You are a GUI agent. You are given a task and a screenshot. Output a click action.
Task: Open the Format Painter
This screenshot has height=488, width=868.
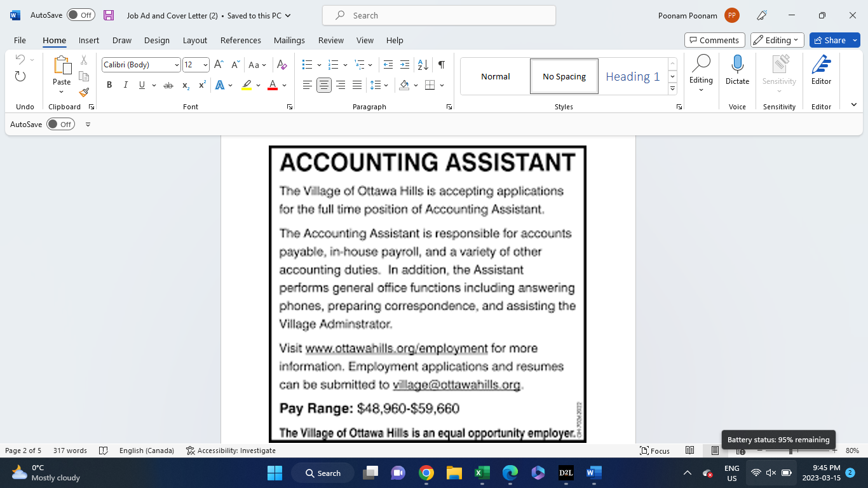point(83,92)
